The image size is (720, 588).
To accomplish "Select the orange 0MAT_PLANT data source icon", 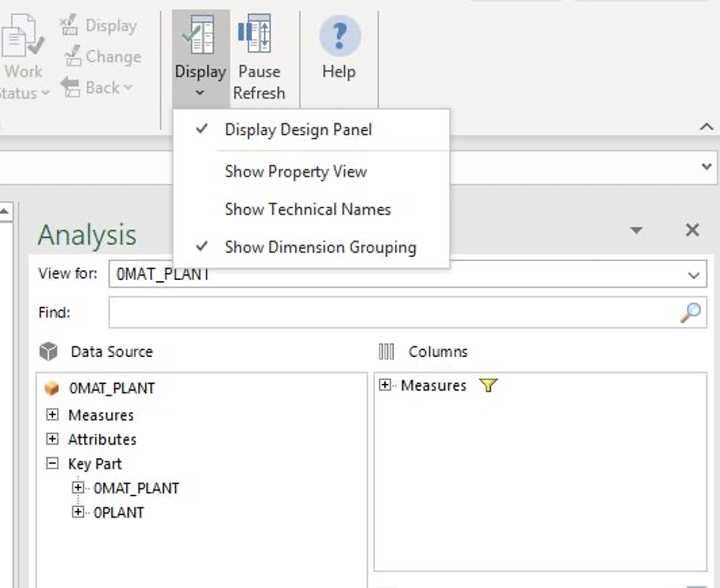I will click(x=51, y=388).
